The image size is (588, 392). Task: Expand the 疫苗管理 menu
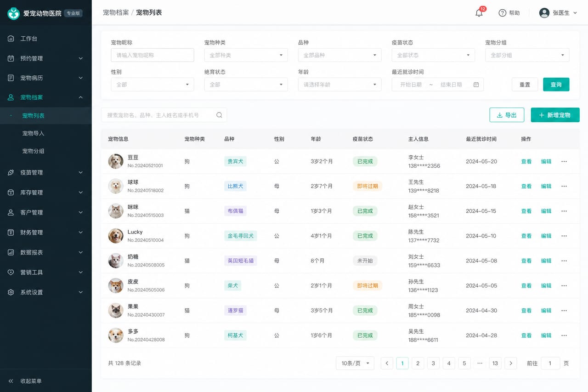[x=46, y=172]
